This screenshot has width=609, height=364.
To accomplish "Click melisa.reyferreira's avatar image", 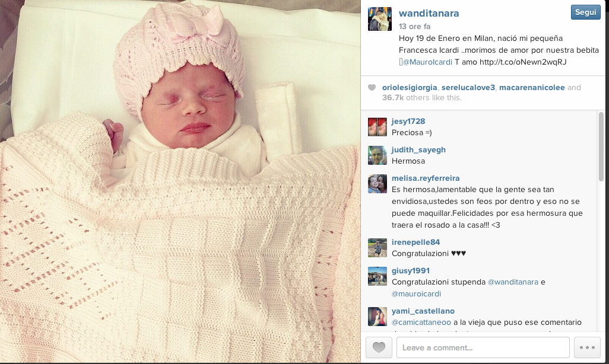I will [378, 184].
